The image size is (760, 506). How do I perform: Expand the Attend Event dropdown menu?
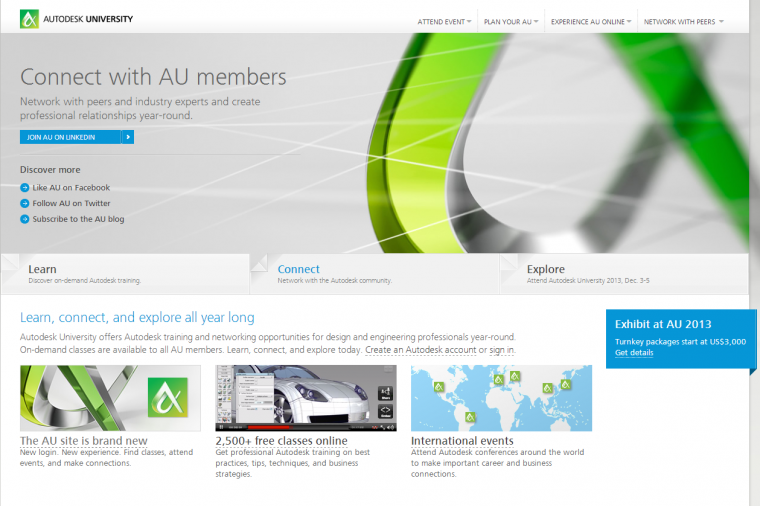[444, 21]
